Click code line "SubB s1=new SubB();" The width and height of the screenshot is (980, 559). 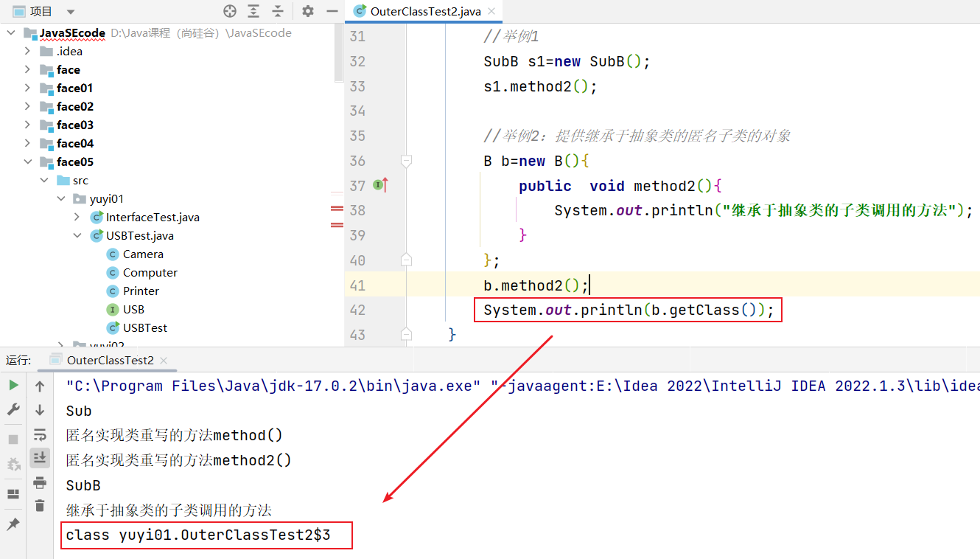pos(567,61)
